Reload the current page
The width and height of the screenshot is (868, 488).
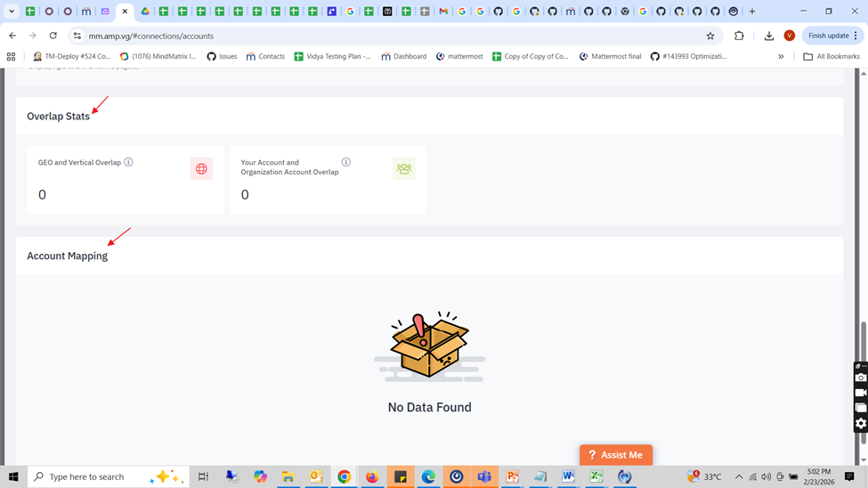point(53,36)
